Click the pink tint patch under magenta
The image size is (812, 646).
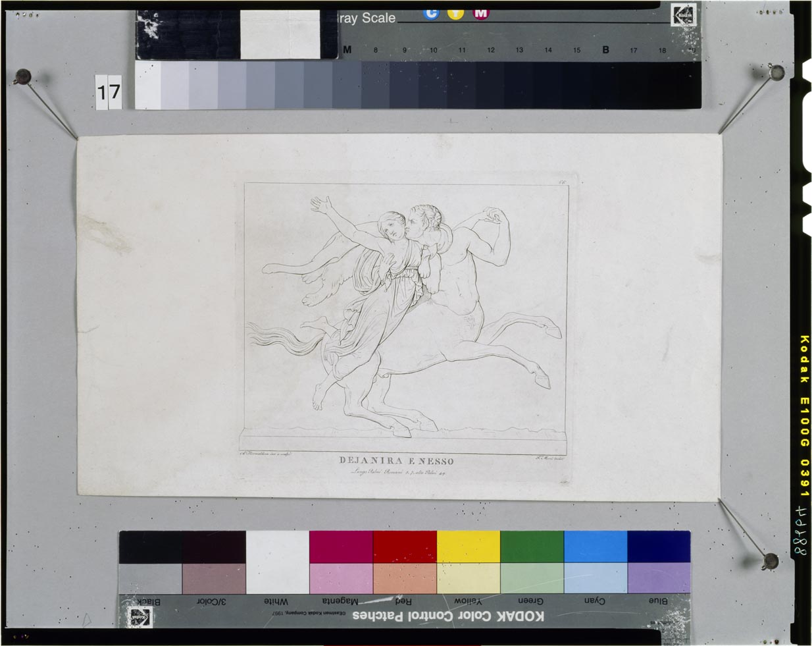click(341, 579)
